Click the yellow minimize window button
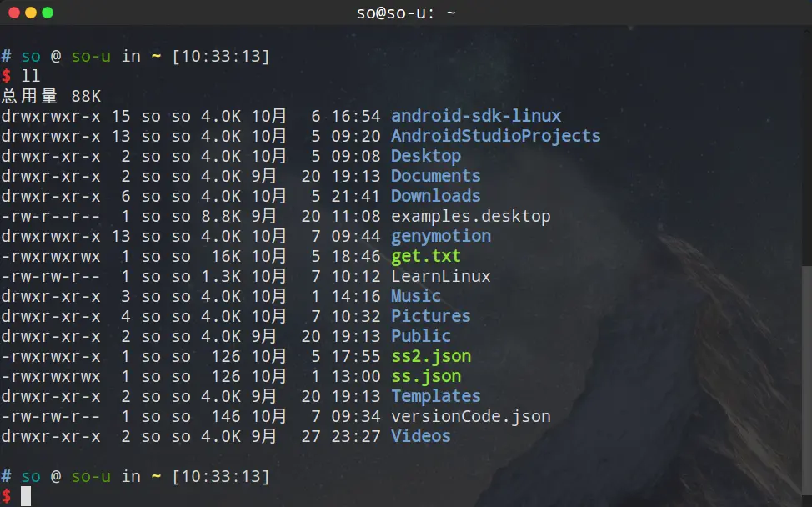Viewport: 812px width, 507px height. tap(31, 13)
